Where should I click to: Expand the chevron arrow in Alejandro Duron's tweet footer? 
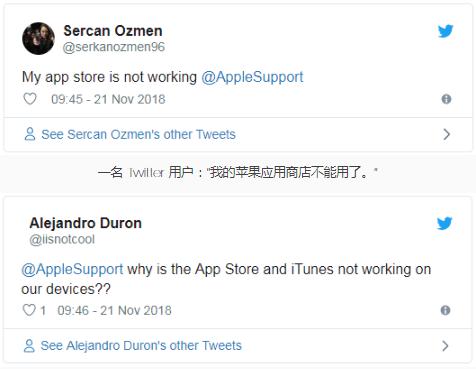[445, 346]
